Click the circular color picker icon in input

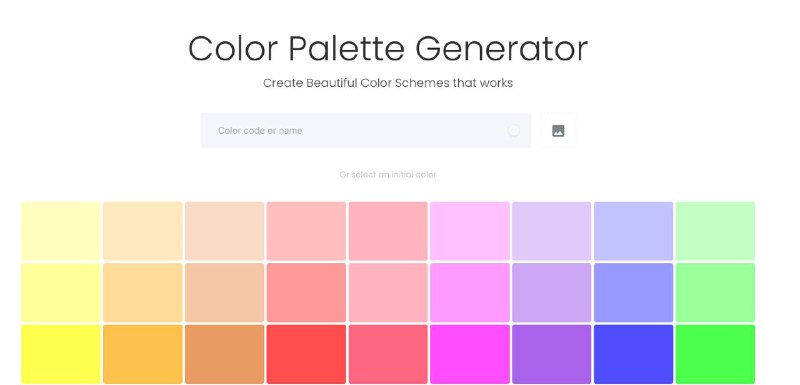pos(513,131)
